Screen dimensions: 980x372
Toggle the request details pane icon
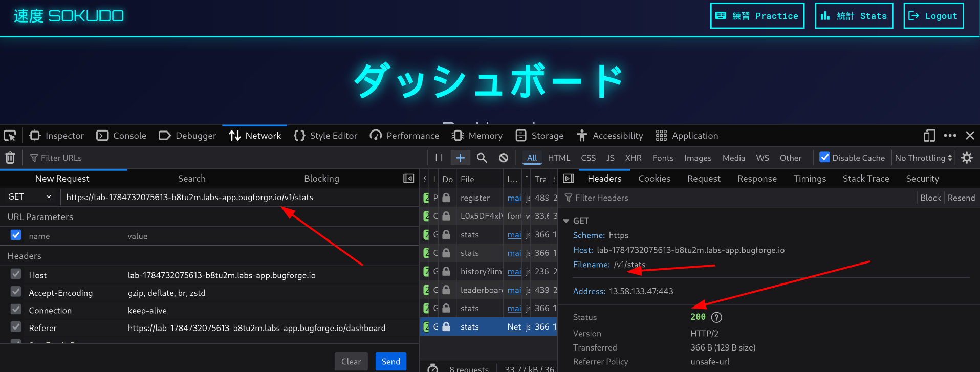(x=568, y=179)
